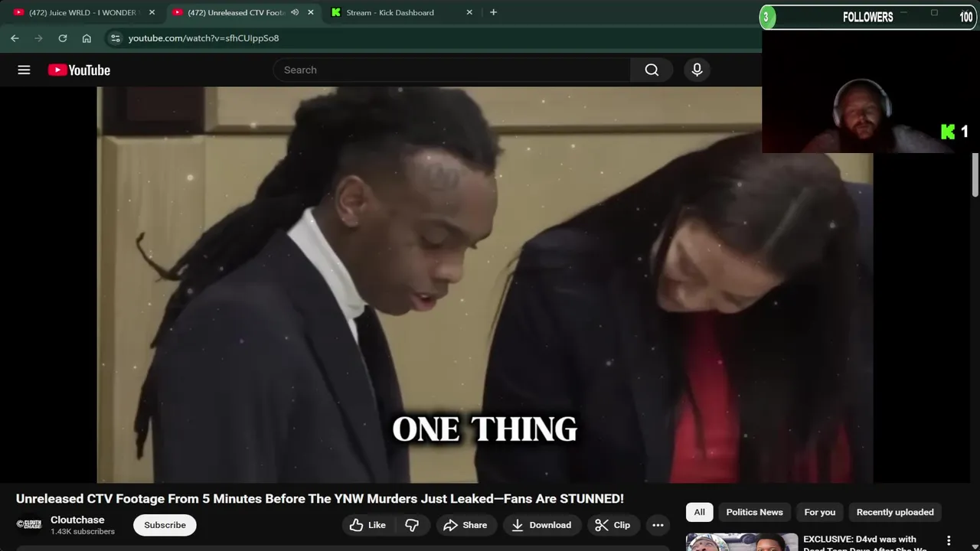Close the Juice WRLD tab
This screenshot has height=551, width=980.
pyautogui.click(x=152, y=12)
